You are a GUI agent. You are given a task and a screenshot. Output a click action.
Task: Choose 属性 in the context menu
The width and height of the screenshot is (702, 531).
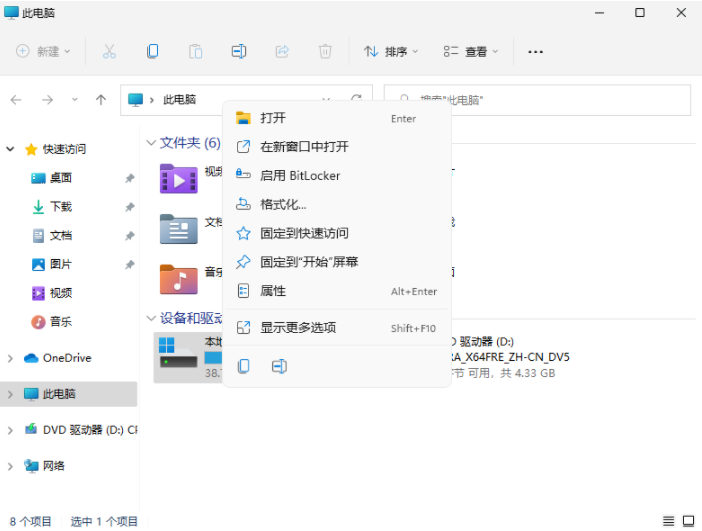[x=273, y=291]
